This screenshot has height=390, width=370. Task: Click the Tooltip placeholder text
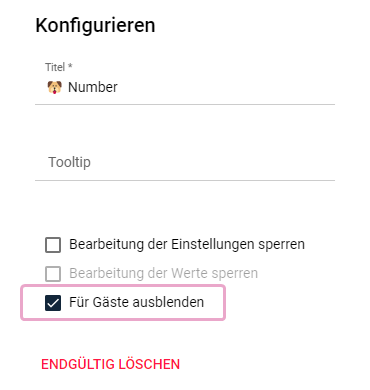[x=69, y=162]
